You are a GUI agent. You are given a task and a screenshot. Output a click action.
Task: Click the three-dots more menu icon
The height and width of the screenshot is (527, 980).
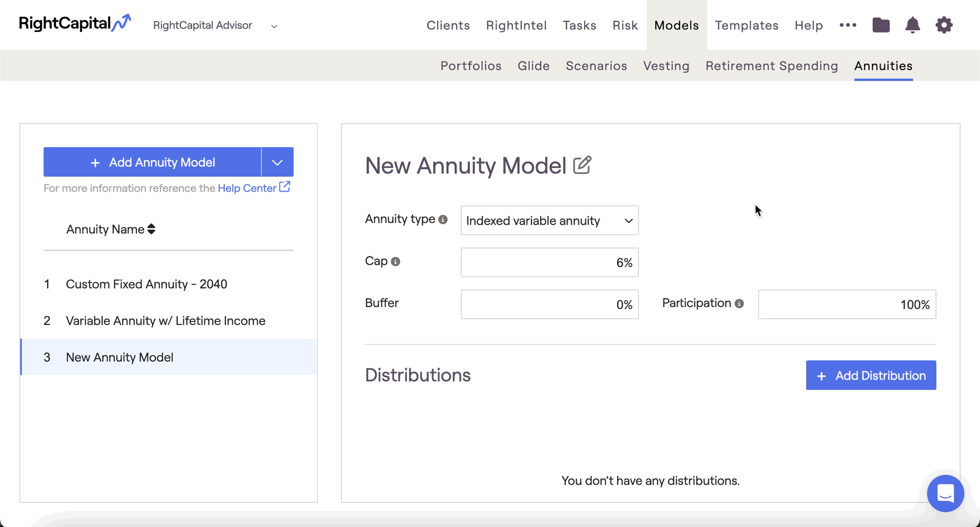pos(848,25)
